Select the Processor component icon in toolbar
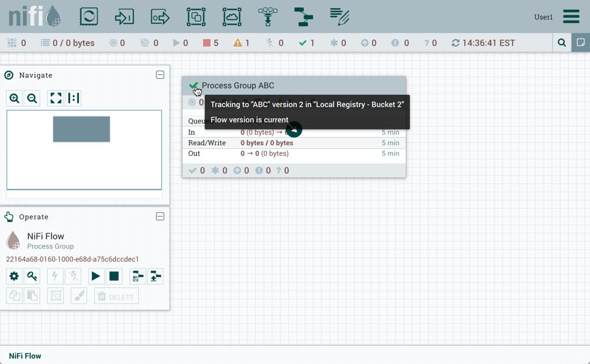Screen dimensions: 590x364 [89, 16]
